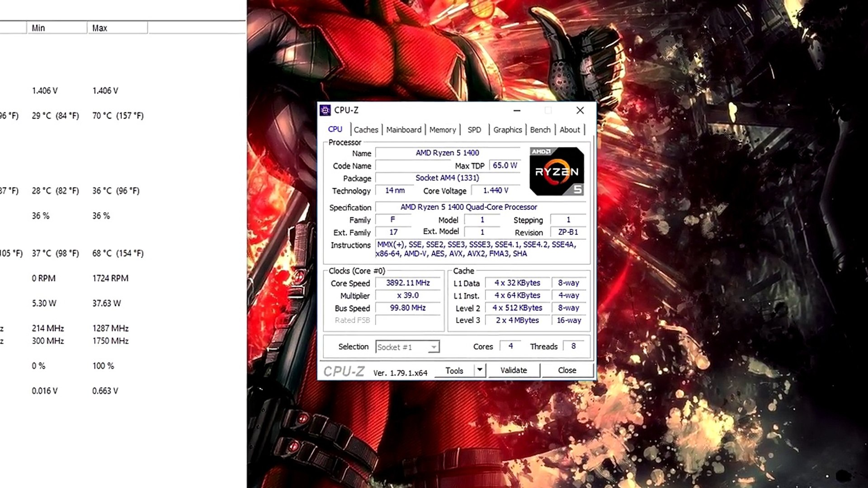Click the 1.406 V value in the Min column
Viewport: 868px width, 488px height.
pyautogui.click(x=45, y=91)
